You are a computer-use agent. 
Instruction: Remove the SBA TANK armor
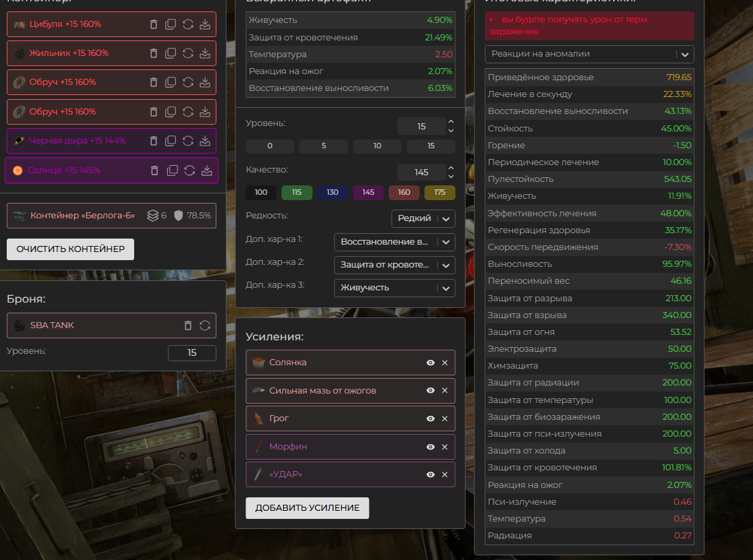[x=188, y=325]
